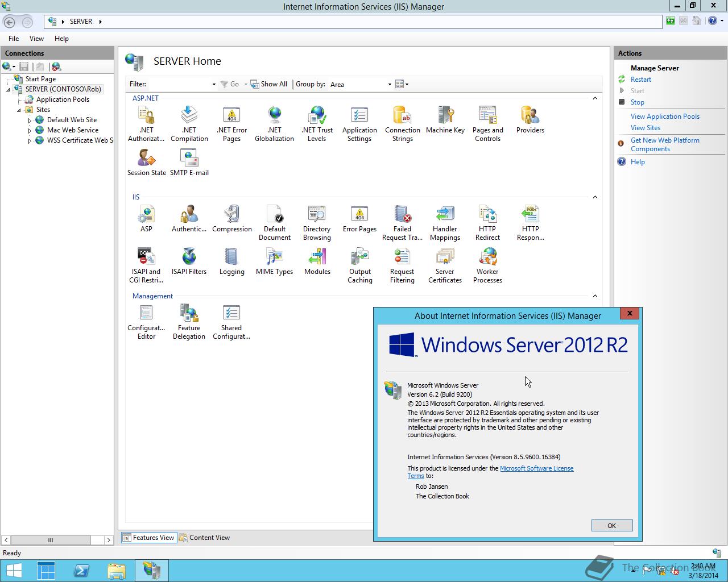This screenshot has width=728, height=582.
Task: Open the Configuration Editor
Action: 146,322
